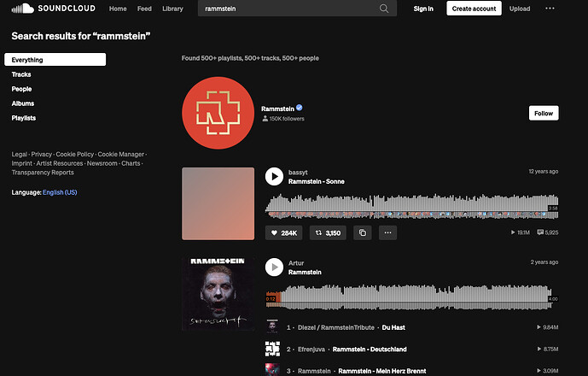Screen dimensions: 588x376
Task: Filter results by Tracks
Action: point(21,74)
